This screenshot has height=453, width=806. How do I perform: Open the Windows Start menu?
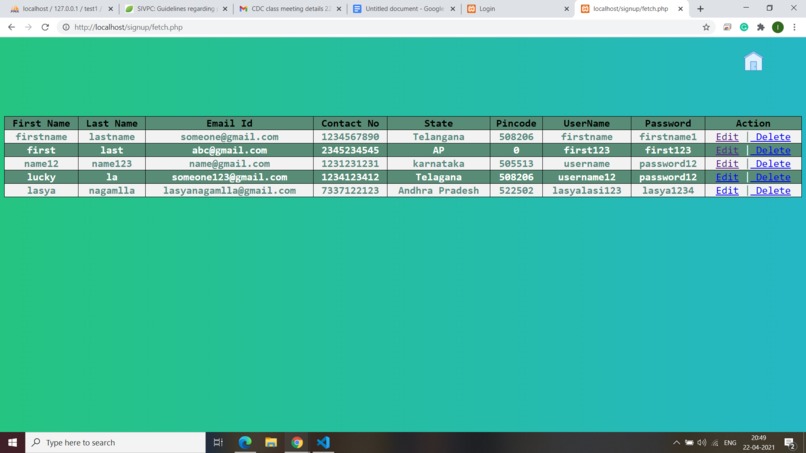tap(12, 442)
